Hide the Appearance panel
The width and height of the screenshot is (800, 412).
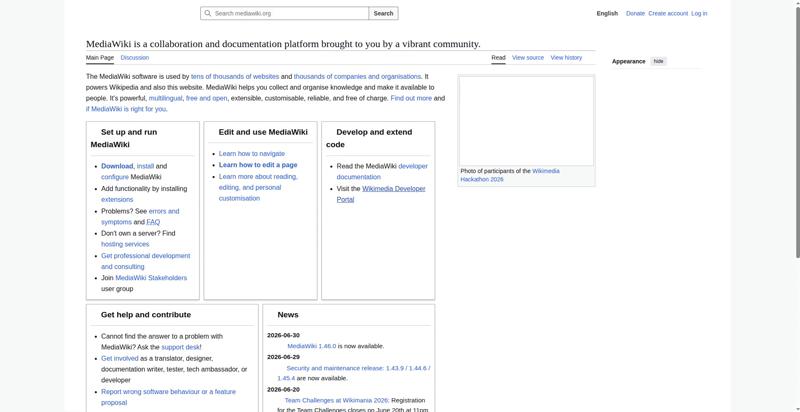point(659,61)
